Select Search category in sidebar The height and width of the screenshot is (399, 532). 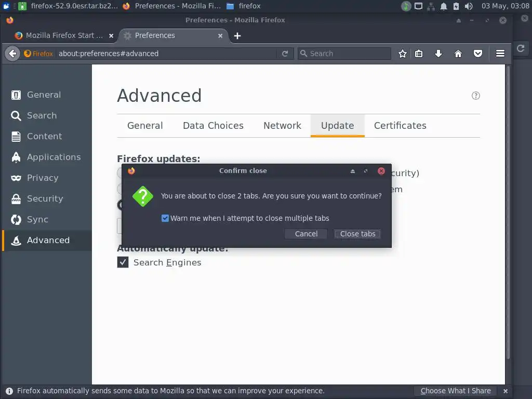click(46, 116)
